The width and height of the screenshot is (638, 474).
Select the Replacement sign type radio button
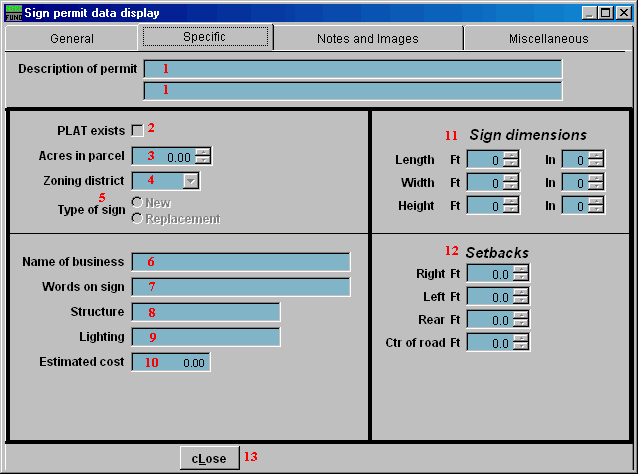tap(137, 218)
